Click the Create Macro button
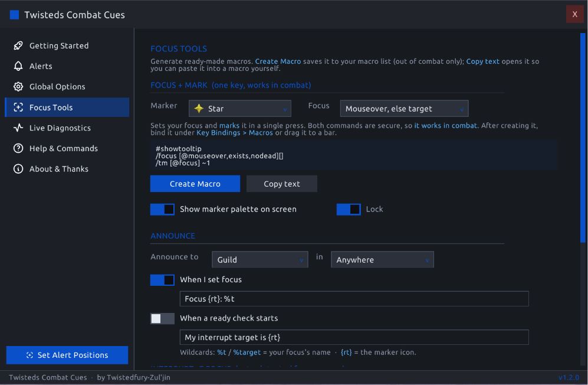The height and width of the screenshot is (385, 588). point(195,184)
